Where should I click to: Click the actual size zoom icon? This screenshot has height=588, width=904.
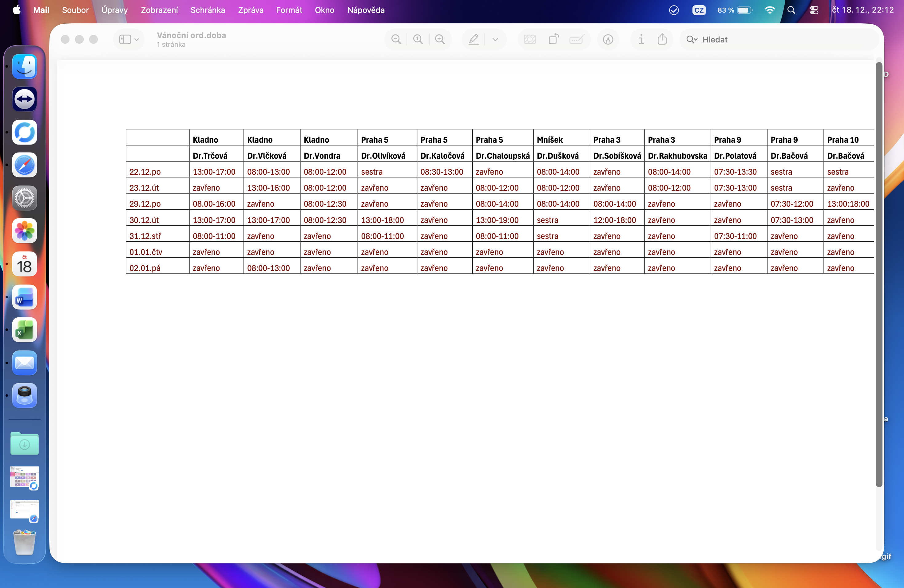(x=418, y=39)
